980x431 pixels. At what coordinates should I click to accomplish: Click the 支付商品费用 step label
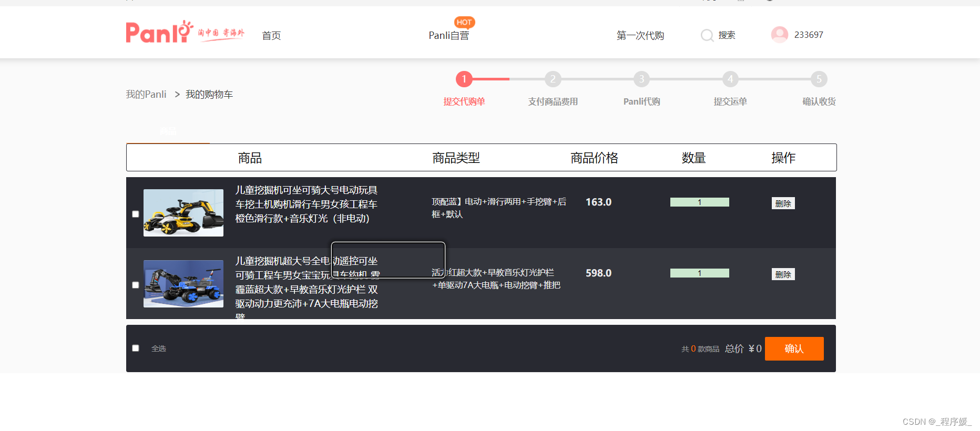553,101
